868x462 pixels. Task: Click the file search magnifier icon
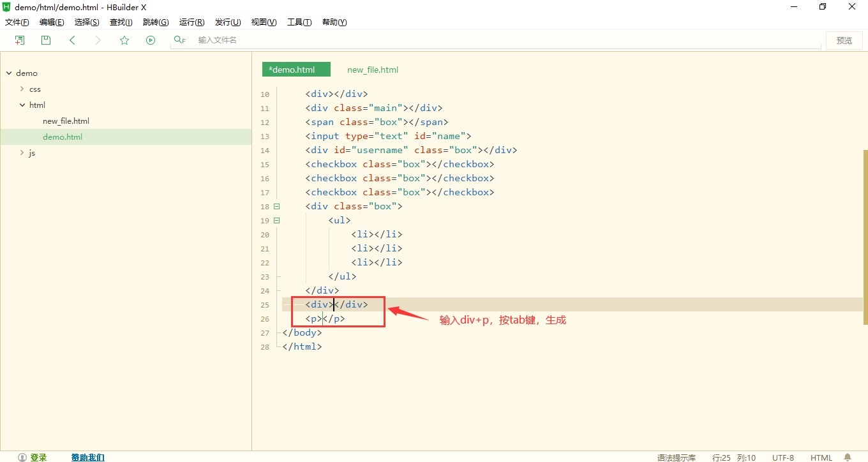pos(179,40)
